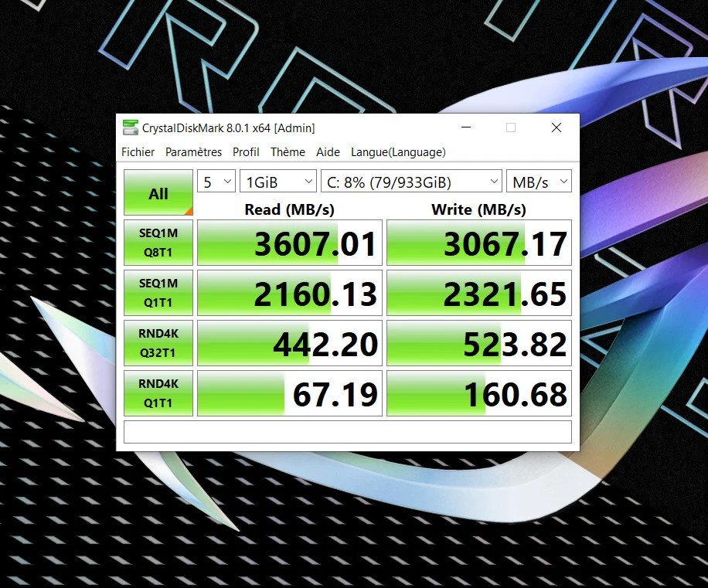Open the Langue(Language) menu

pos(398,152)
